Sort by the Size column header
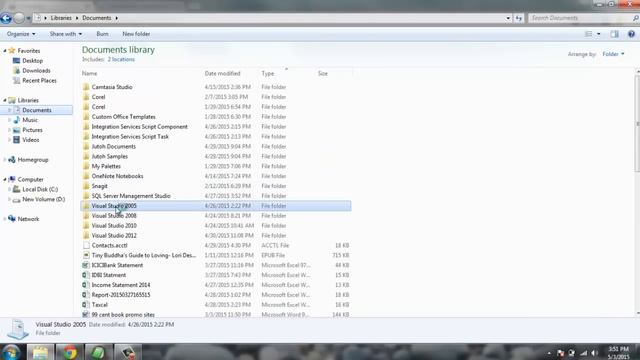 pyautogui.click(x=334, y=73)
